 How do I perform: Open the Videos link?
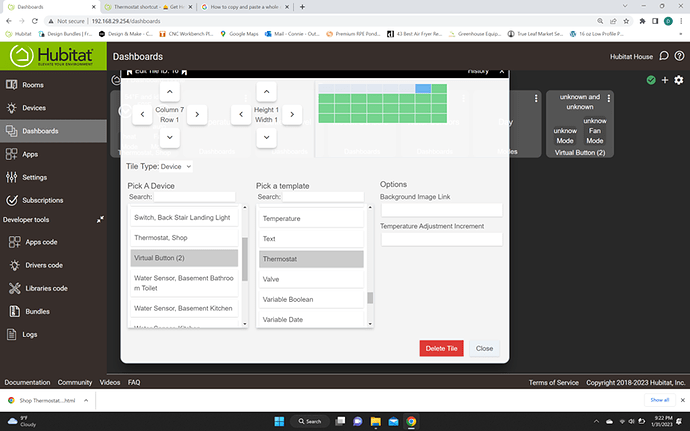[110, 382]
